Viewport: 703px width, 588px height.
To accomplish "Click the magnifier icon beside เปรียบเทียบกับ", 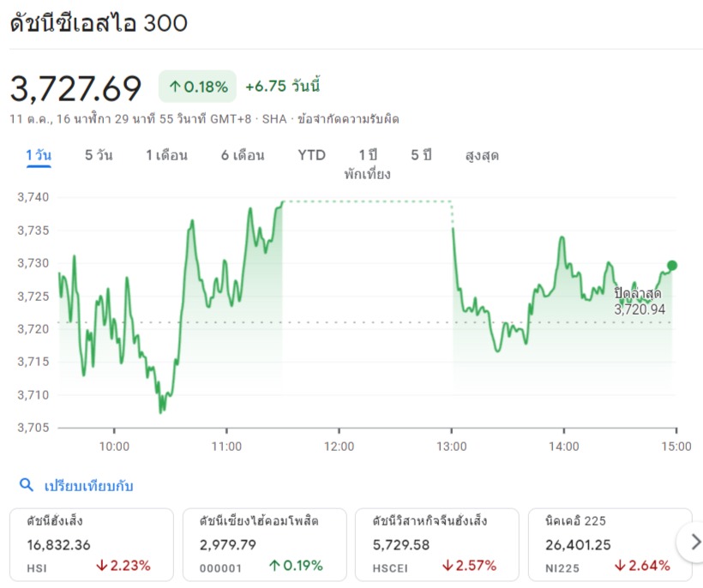I will pos(27,486).
